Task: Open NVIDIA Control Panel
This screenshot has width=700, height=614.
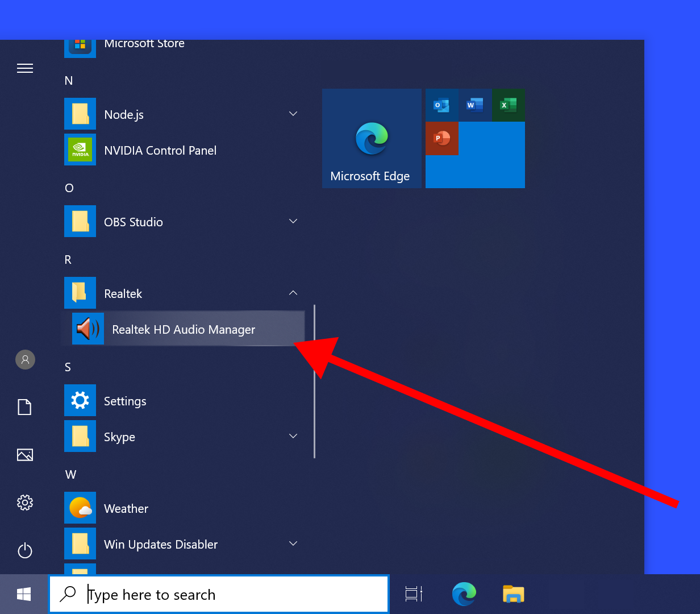Action: click(160, 150)
